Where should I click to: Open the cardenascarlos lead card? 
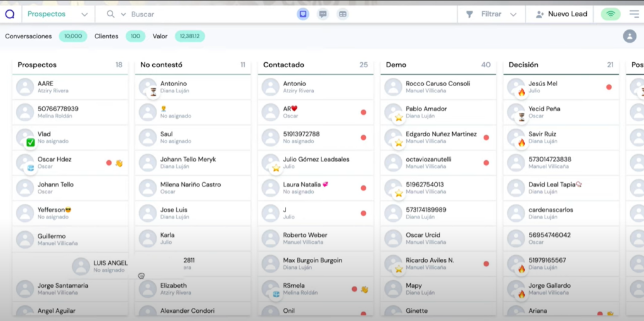tap(561, 213)
